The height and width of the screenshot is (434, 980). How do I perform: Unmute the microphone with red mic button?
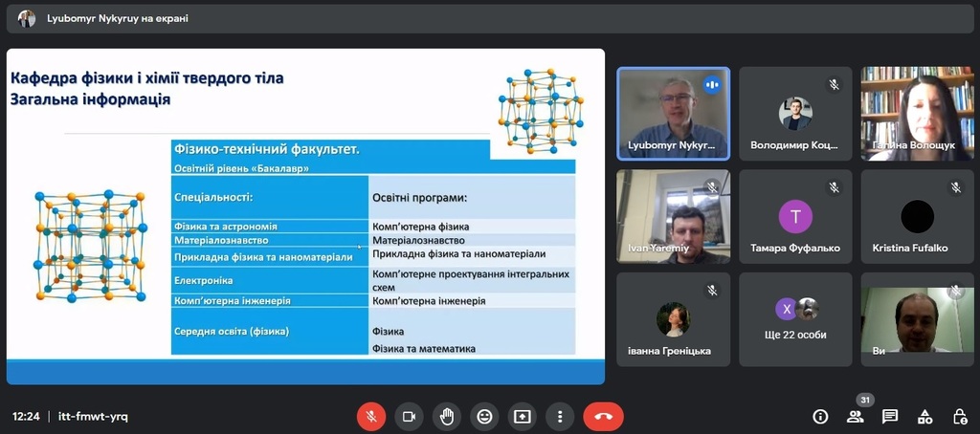coord(371,417)
